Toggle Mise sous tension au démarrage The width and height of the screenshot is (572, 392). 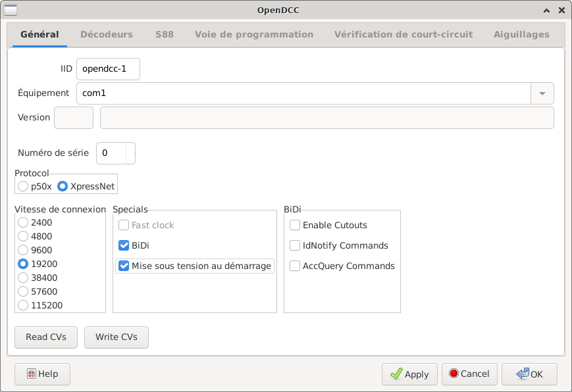tap(124, 266)
